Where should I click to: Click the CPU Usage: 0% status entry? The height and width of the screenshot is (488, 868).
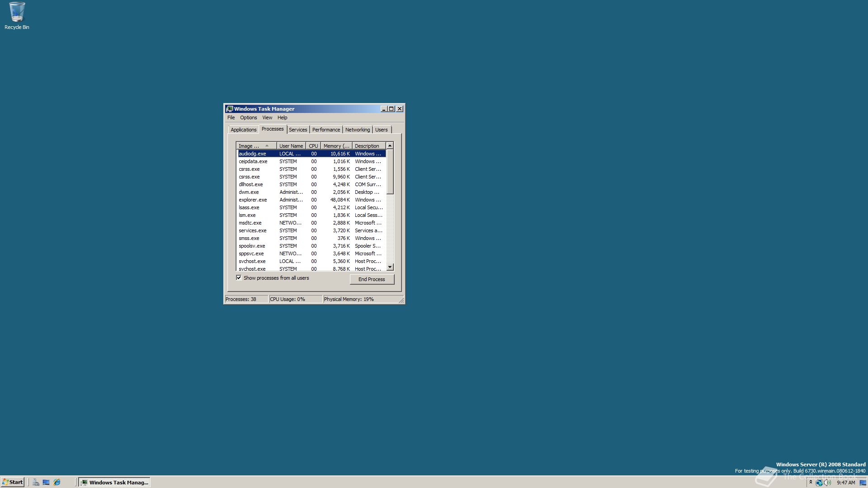coord(296,299)
